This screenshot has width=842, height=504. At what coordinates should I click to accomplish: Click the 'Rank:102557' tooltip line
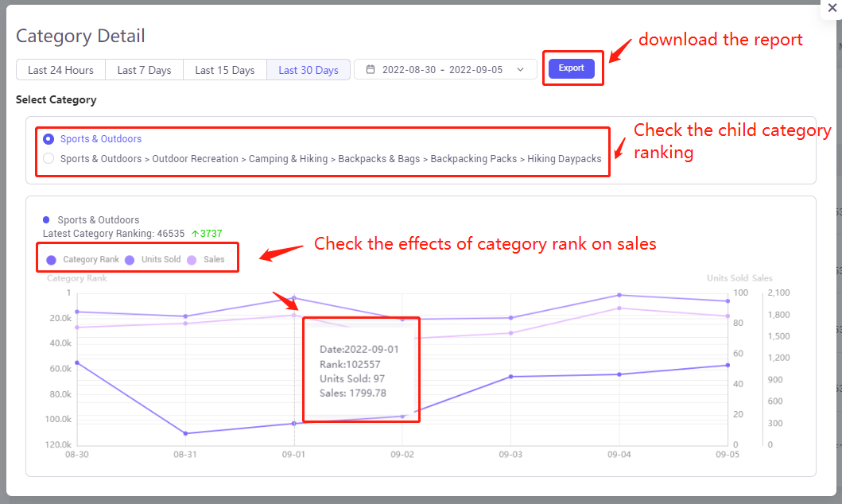pos(350,364)
